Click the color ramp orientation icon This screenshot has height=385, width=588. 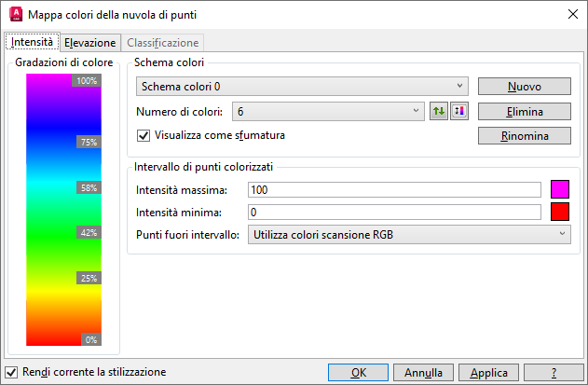pyautogui.click(x=458, y=111)
